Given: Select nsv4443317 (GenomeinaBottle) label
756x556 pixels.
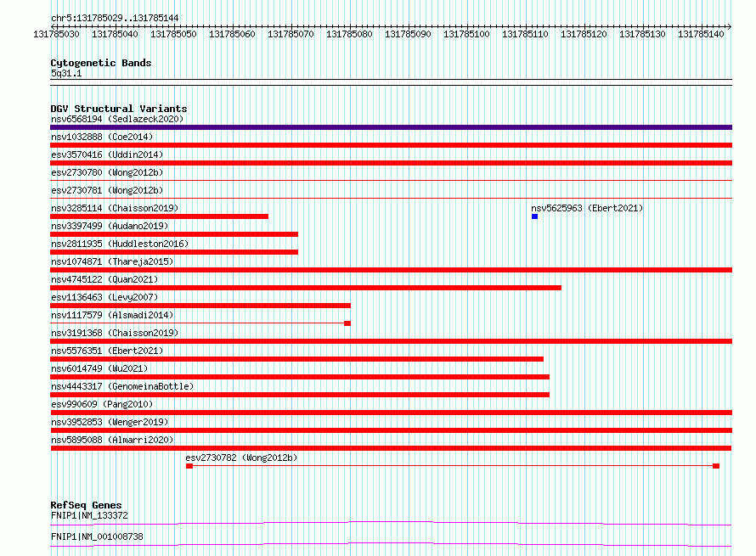Looking at the screenshot, I should [122, 386].
